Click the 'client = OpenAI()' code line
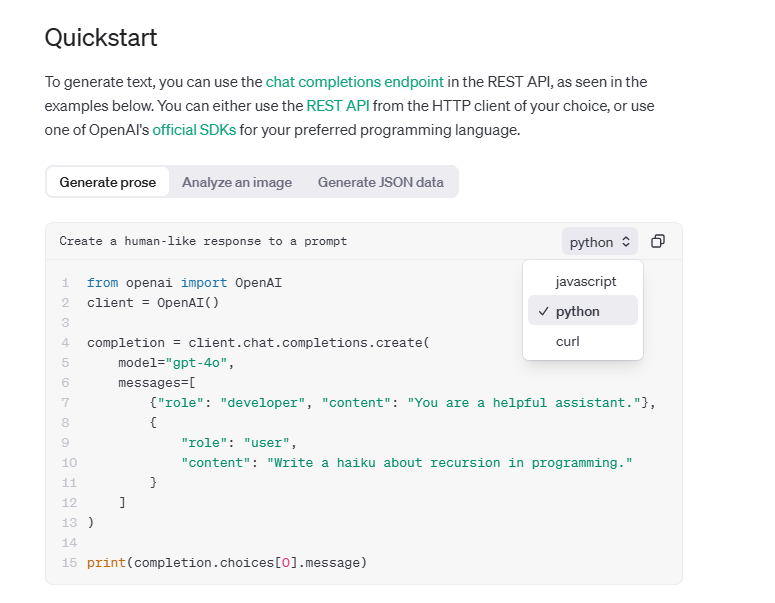 pos(152,302)
